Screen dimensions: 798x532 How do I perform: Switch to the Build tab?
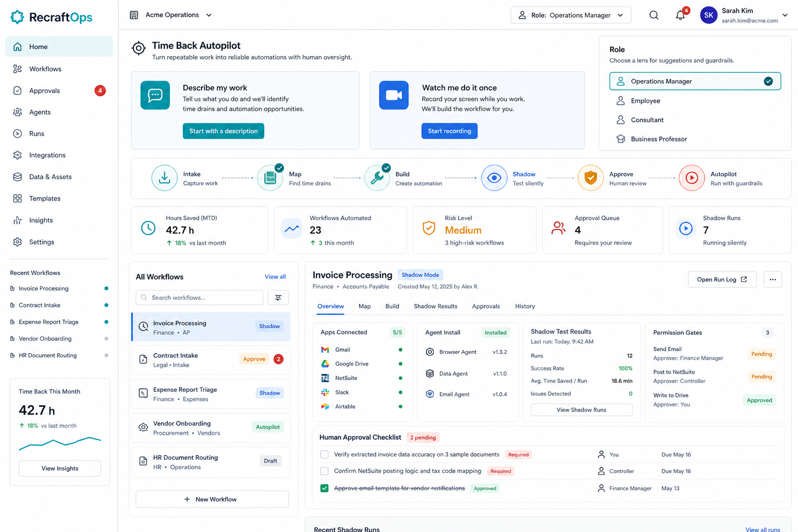click(392, 307)
